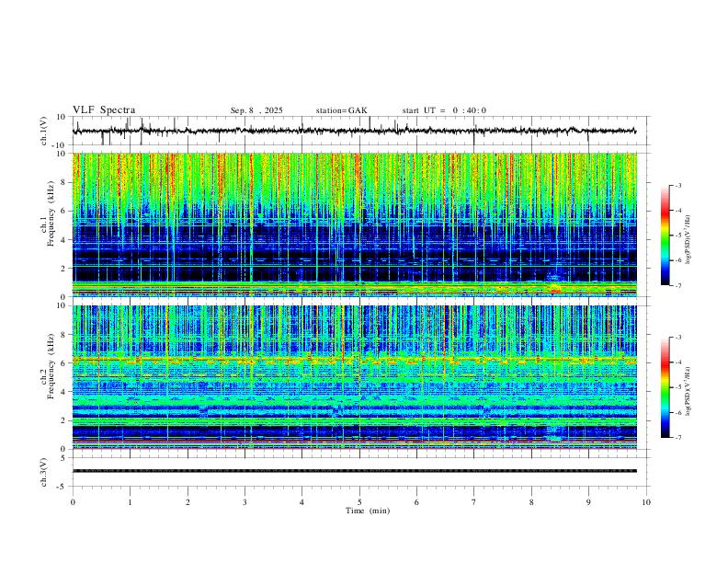728x563 pixels.
Task: Click time axis tick label "1"
Action: pyautogui.click(x=130, y=502)
